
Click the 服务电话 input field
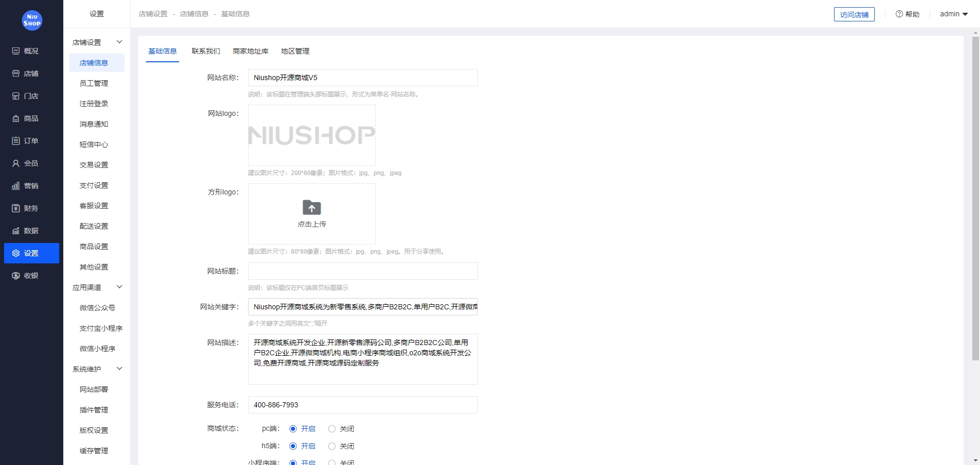pos(363,405)
